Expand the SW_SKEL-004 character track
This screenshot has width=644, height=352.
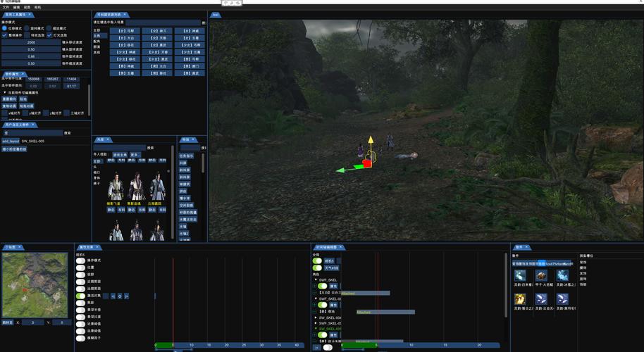[x=316, y=318]
